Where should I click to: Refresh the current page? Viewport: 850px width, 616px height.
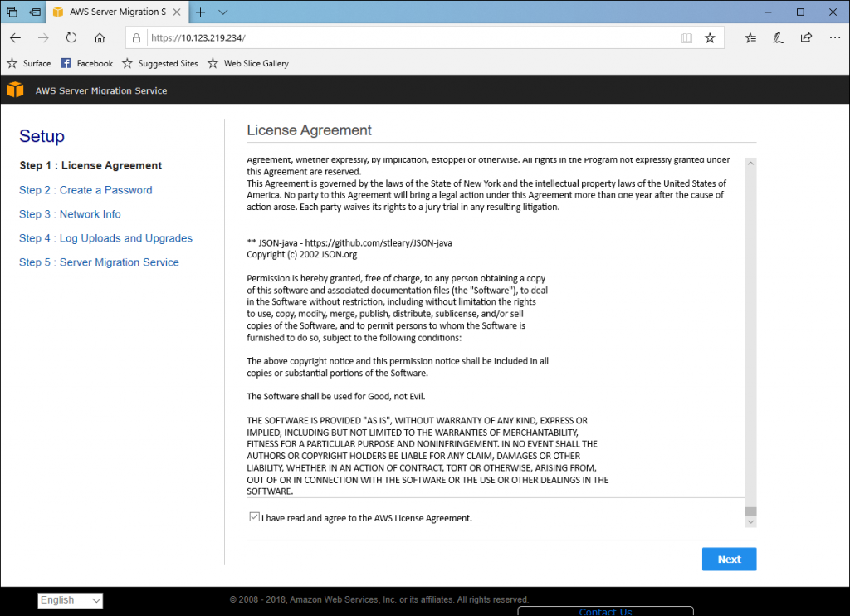coord(71,37)
